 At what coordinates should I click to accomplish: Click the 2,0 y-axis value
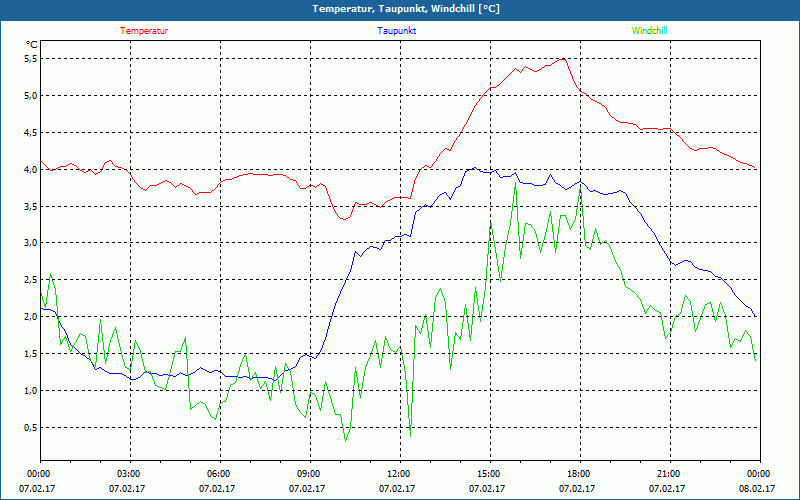(x=31, y=316)
